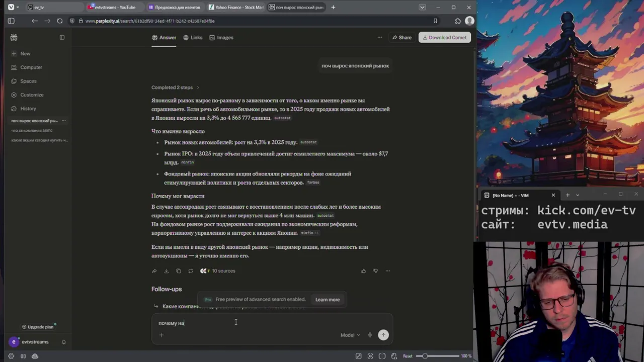Open the VIM terminal profile dropdown
644x362 pixels.
point(578,195)
